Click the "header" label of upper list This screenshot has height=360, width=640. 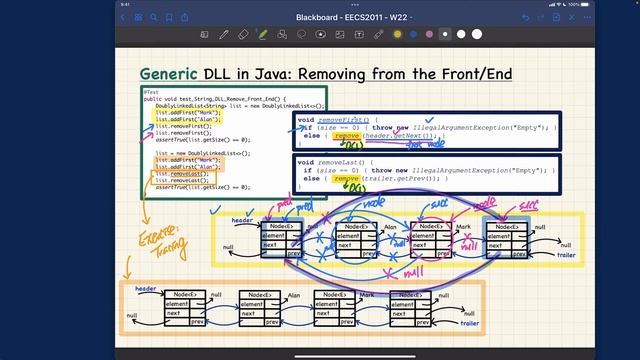tap(242, 220)
